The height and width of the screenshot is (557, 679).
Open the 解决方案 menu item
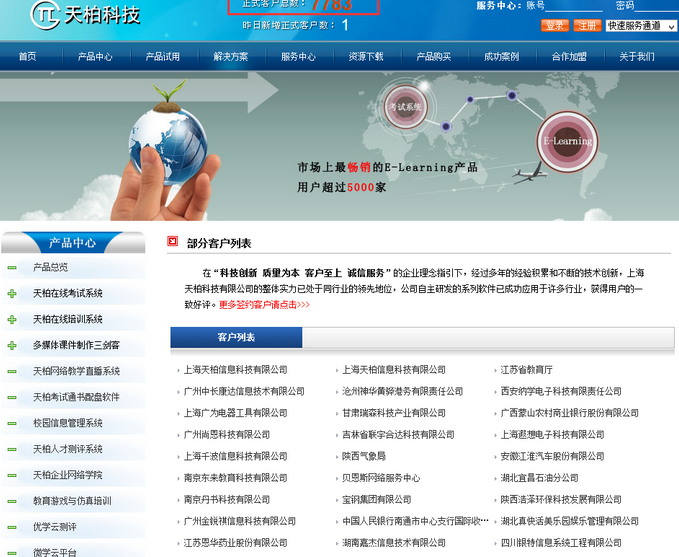[x=230, y=57]
